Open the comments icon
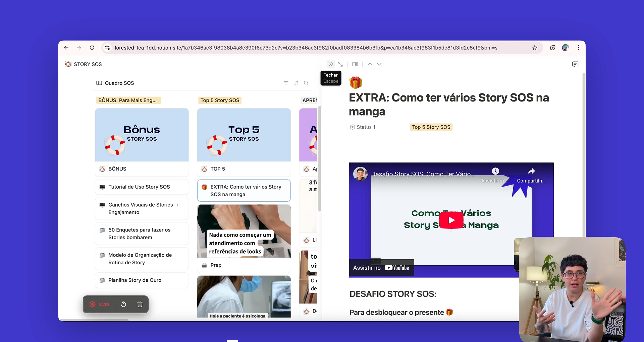This screenshot has height=342, width=644. point(575,64)
